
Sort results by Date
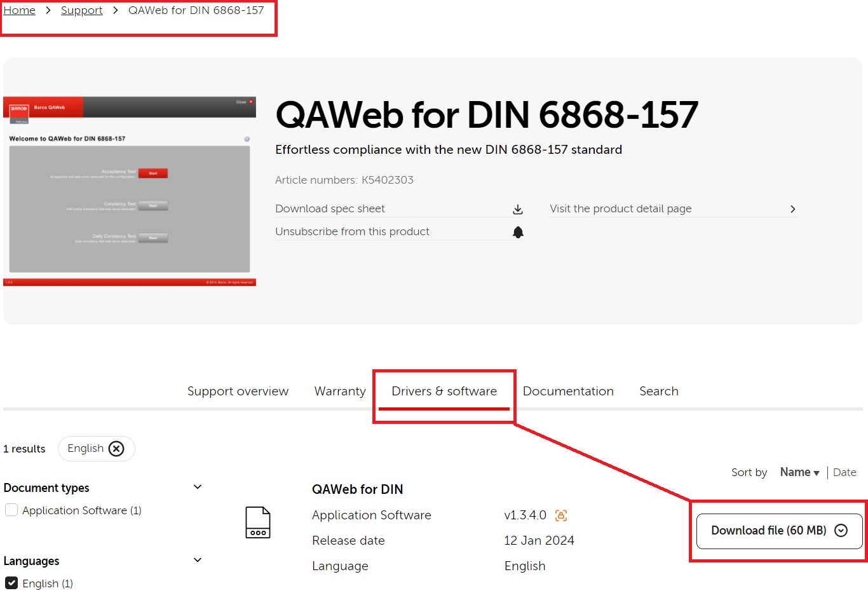tap(844, 472)
